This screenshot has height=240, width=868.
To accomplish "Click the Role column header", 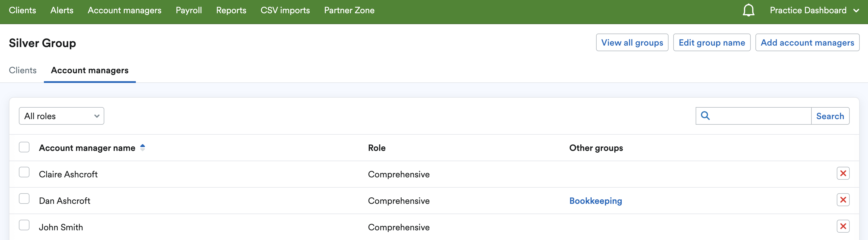I will pyautogui.click(x=377, y=148).
